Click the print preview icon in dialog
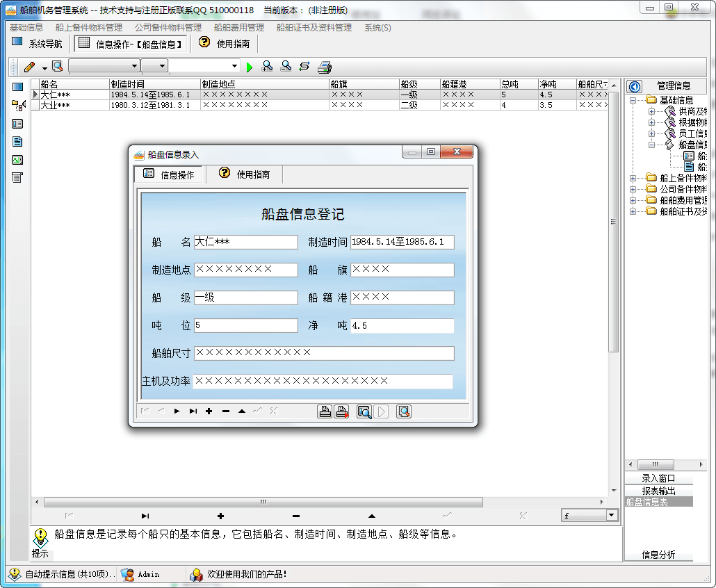The image size is (716, 588). (x=364, y=411)
